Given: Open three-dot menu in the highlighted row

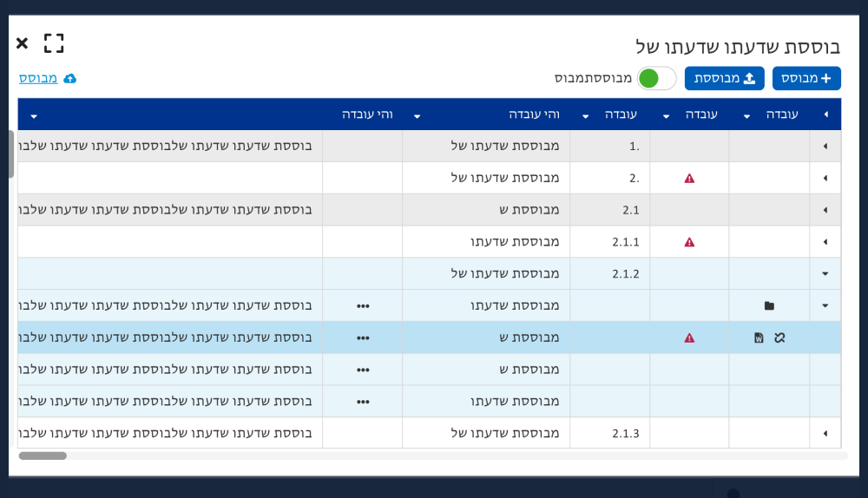Looking at the screenshot, I should pyautogui.click(x=363, y=338).
